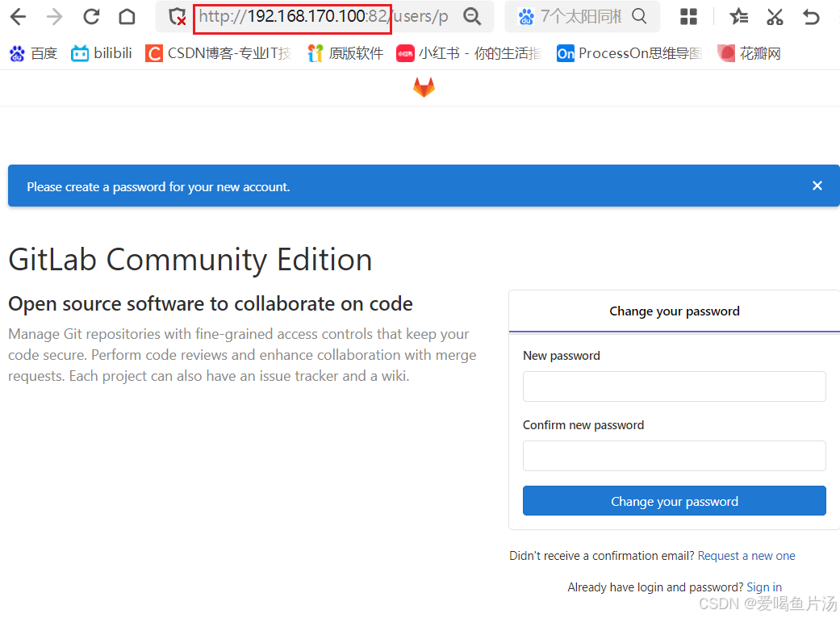This screenshot has width=840, height=618.
Task: Click the Request a new one link
Action: [x=746, y=556]
